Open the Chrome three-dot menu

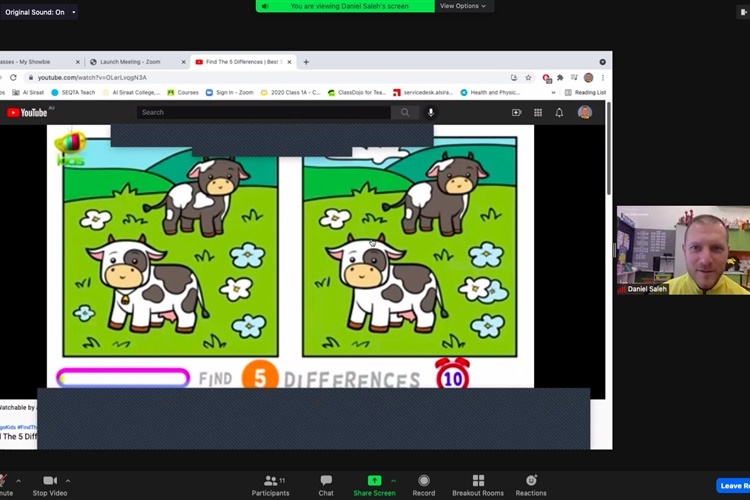click(603, 78)
